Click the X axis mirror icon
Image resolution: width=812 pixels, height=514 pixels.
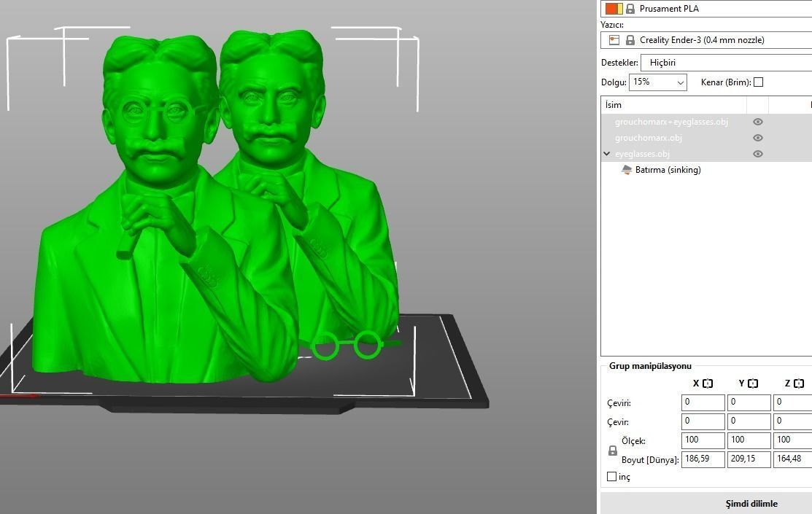tap(708, 383)
